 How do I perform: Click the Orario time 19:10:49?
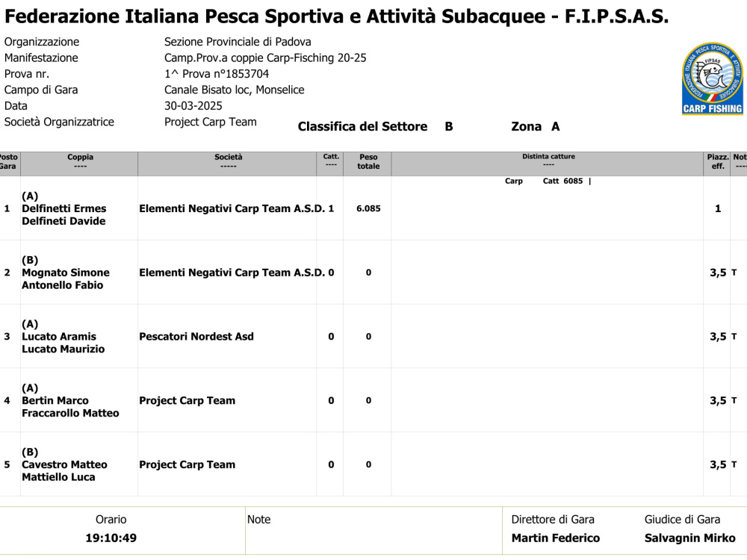click(111, 538)
